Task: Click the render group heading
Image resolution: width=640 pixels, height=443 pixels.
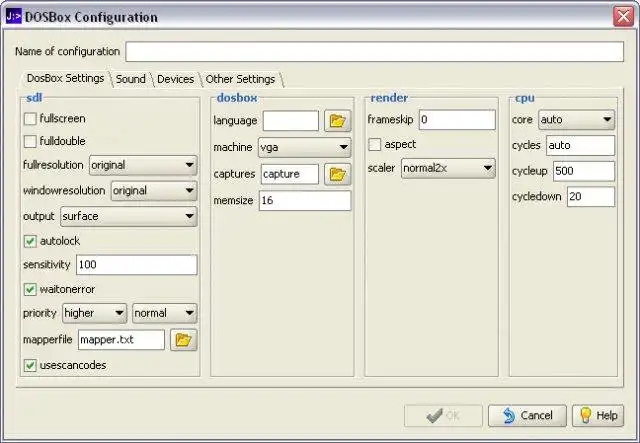Action: (x=389, y=98)
